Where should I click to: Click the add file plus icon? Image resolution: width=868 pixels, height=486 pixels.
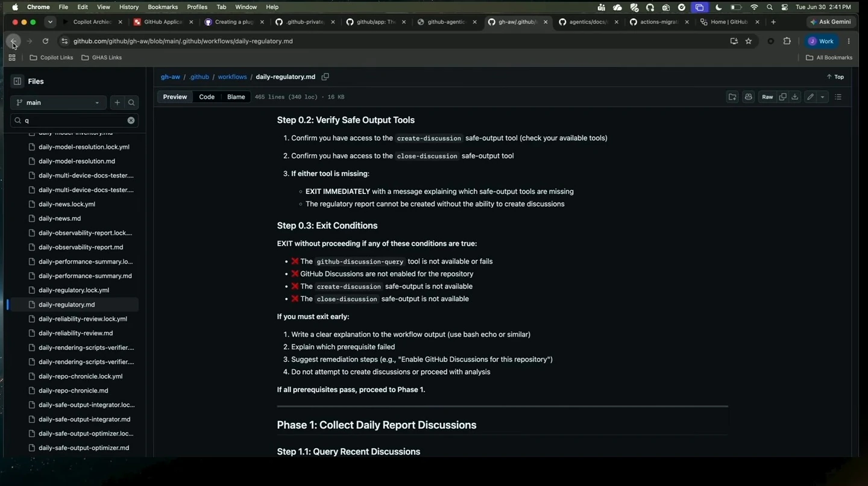[x=117, y=102]
